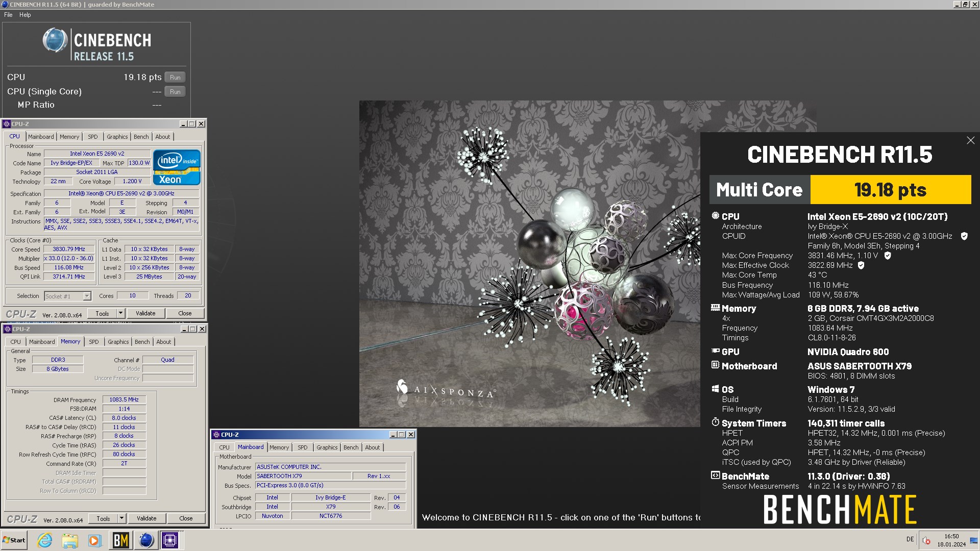Open Bench tab in Memory CPU-Z window

tap(142, 342)
